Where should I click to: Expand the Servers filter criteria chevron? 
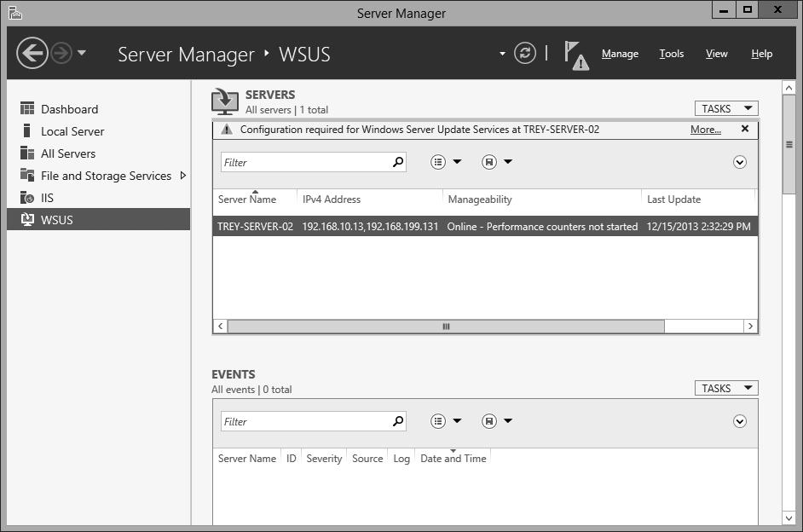point(740,162)
